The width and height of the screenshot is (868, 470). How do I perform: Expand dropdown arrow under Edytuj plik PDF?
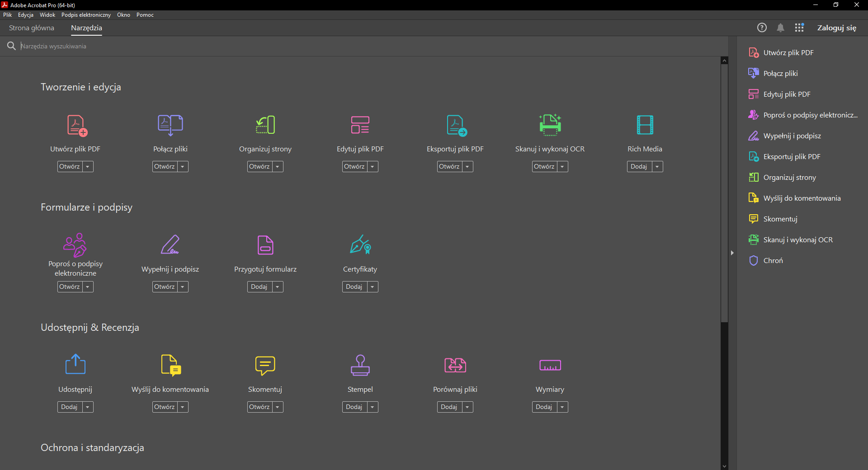click(373, 167)
